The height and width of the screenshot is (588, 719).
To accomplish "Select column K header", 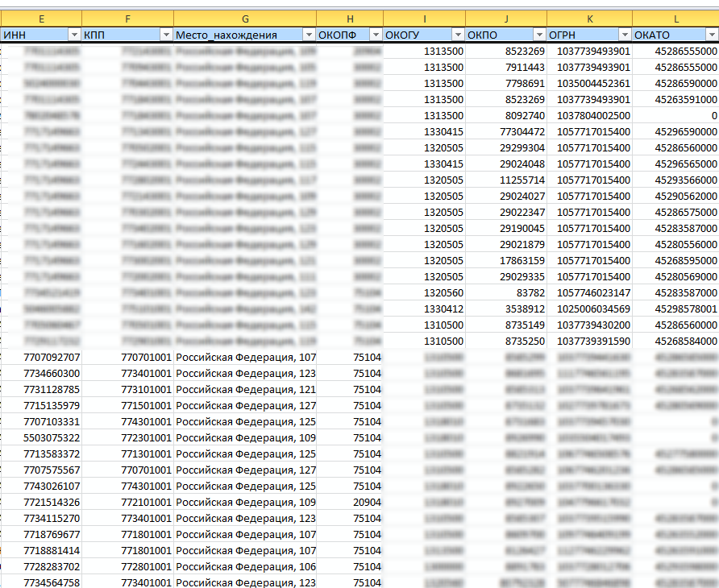I will pyautogui.click(x=590, y=19).
